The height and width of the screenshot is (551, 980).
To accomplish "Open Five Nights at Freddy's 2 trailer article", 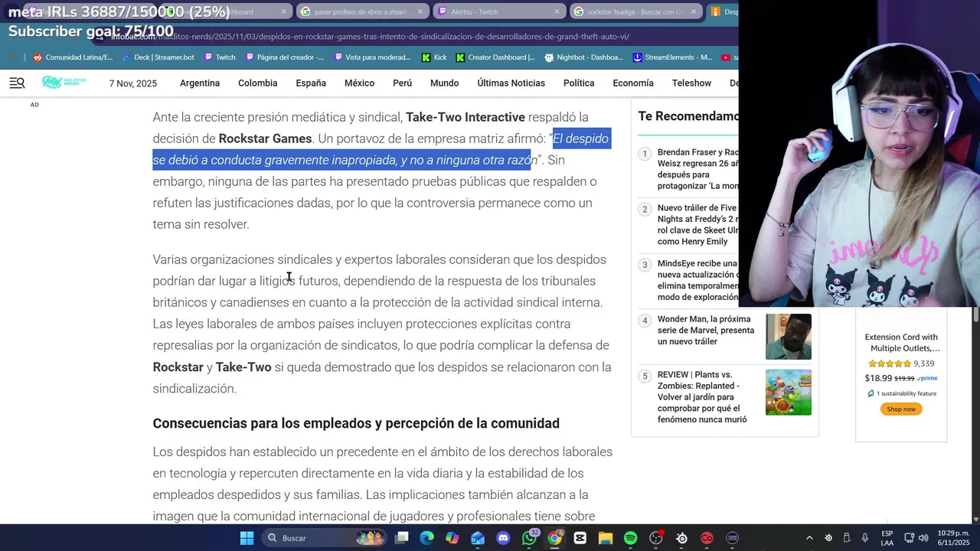I will (x=697, y=225).
